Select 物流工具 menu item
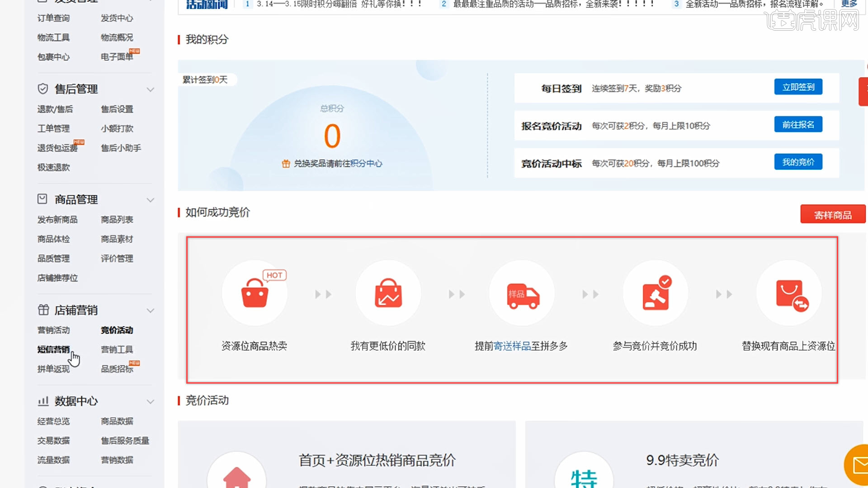This screenshot has height=488, width=868. click(53, 38)
